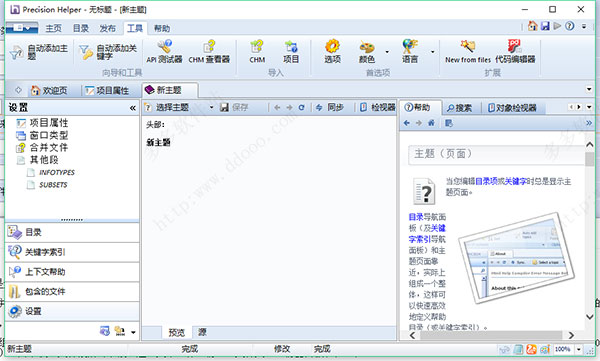Go back in the help pane
Viewport: 600px width, 361px height.
coord(407,123)
